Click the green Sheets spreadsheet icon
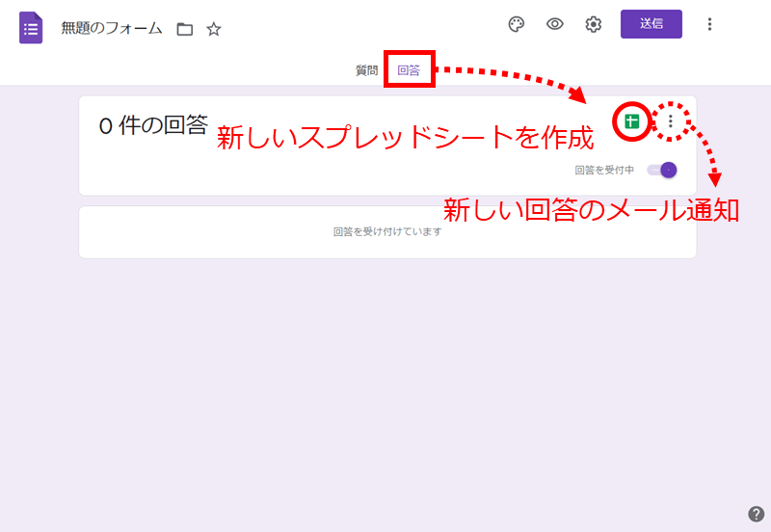The image size is (771, 532). point(632,121)
